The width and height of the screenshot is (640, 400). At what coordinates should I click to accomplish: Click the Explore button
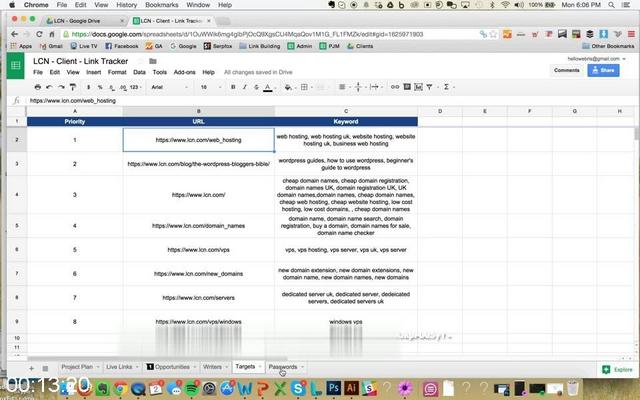618,370
